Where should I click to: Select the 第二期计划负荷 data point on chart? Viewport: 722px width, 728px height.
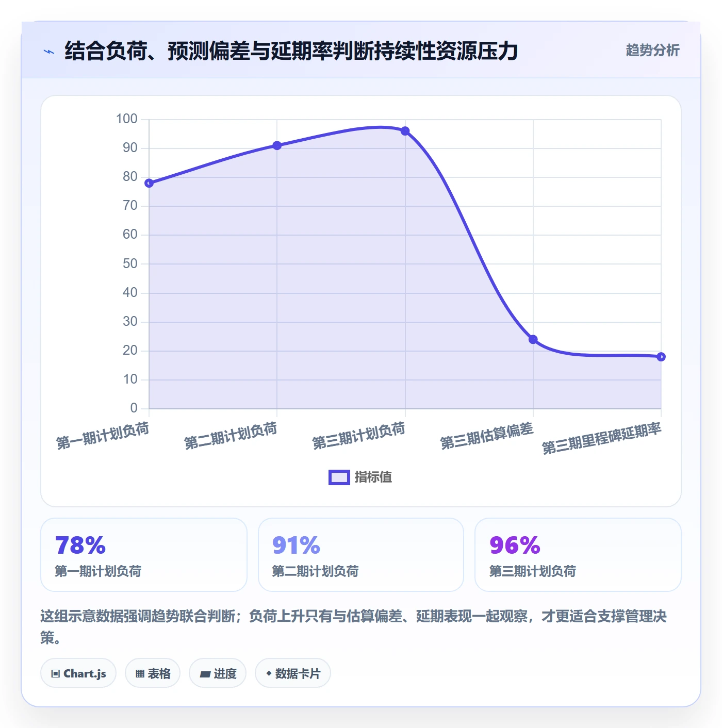click(277, 145)
